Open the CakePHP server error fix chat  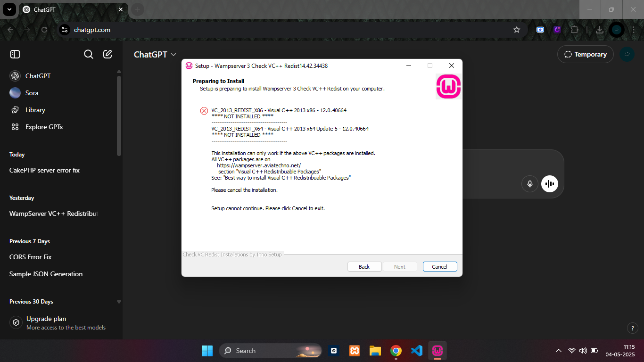coord(44,170)
